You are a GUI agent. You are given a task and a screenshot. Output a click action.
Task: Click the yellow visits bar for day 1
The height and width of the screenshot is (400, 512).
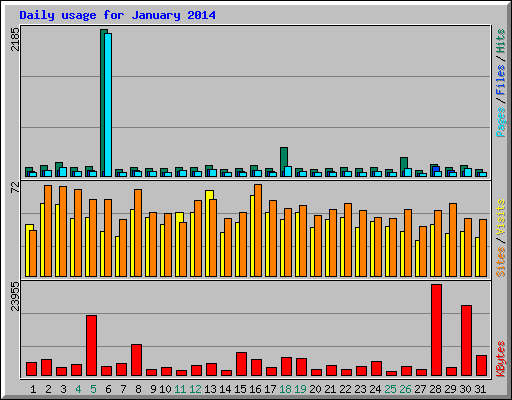pos(28,250)
